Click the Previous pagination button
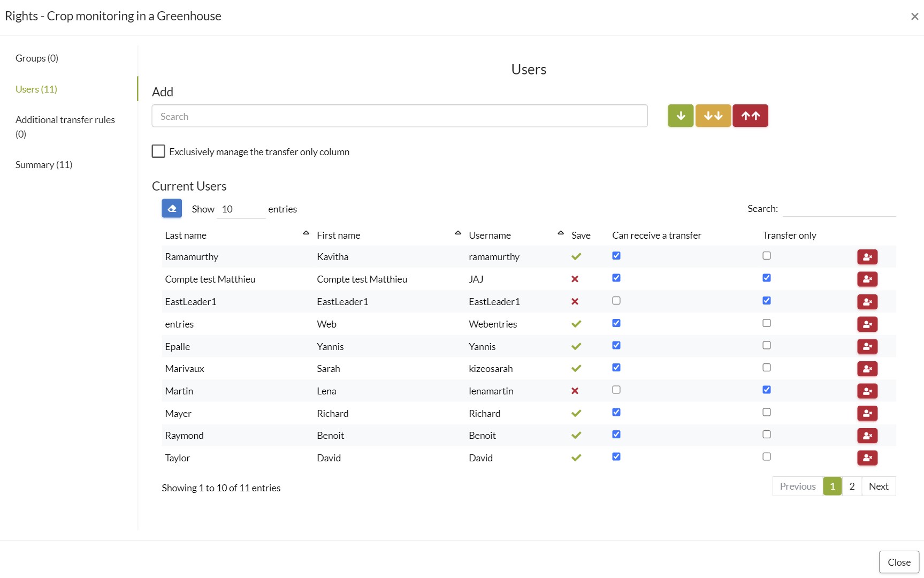The height and width of the screenshot is (578, 924). (x=798, y=486)
